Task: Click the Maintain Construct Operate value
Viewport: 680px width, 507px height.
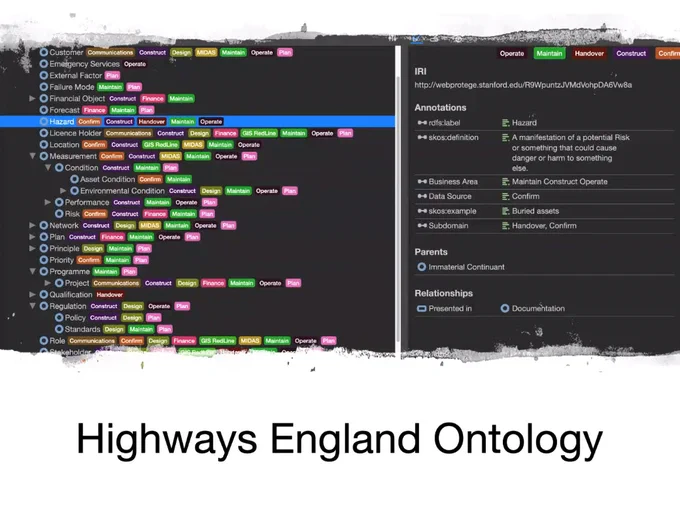Action: click(559, 182)
